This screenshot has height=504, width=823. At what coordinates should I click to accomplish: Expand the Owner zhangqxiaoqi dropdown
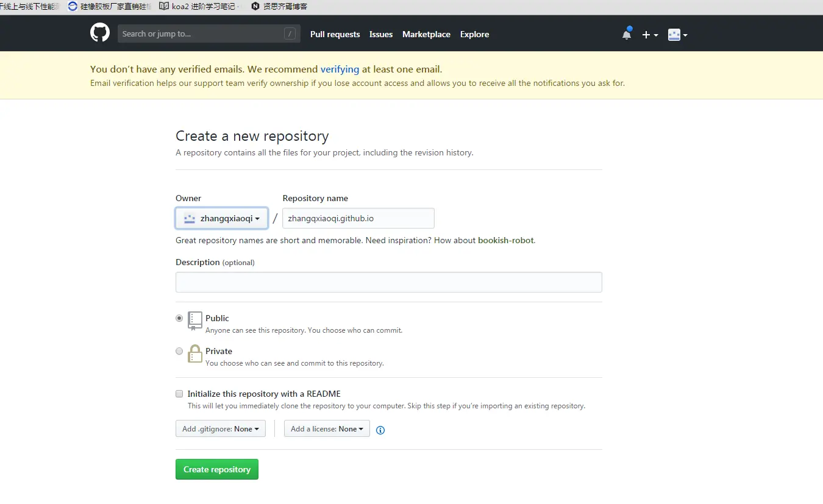(x=222, y=218)
